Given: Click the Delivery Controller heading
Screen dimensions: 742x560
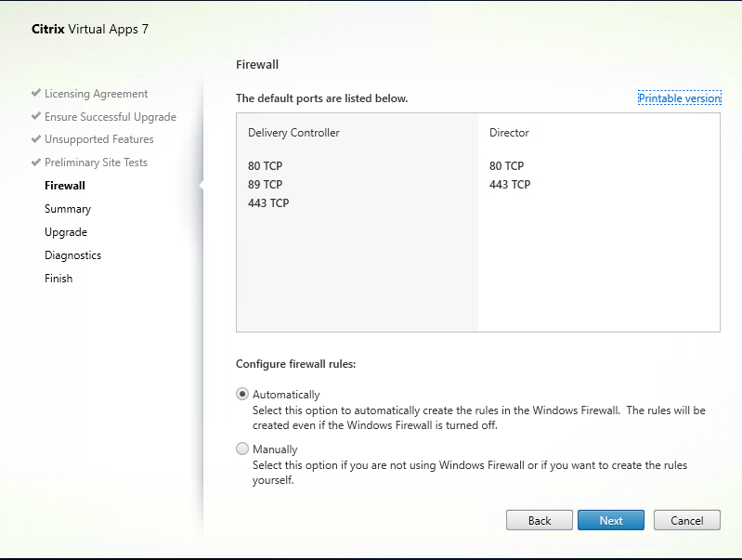Looking at the screenshot, I should [293, 133].
